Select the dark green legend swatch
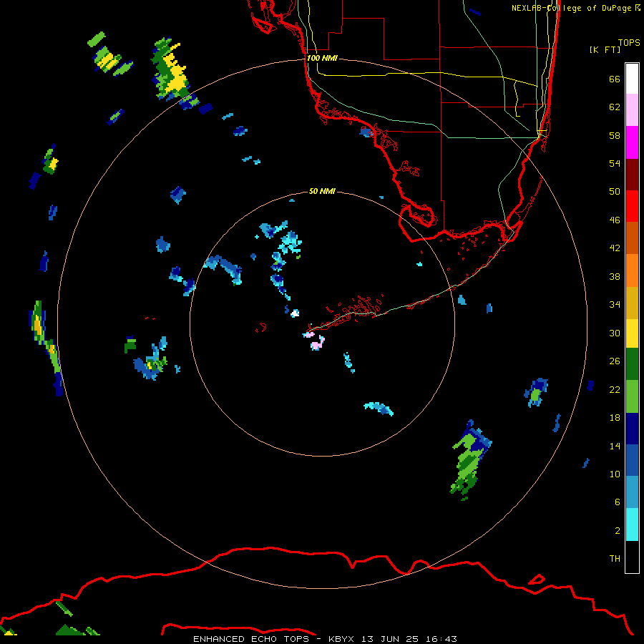 point(632,364)
